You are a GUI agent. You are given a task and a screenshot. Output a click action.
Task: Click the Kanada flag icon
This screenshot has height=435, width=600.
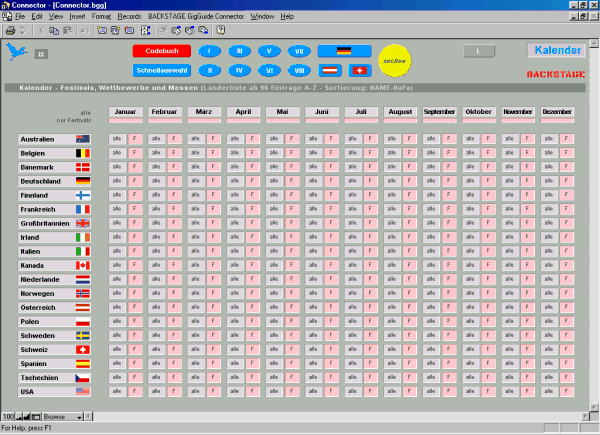(x=82, y=265)
